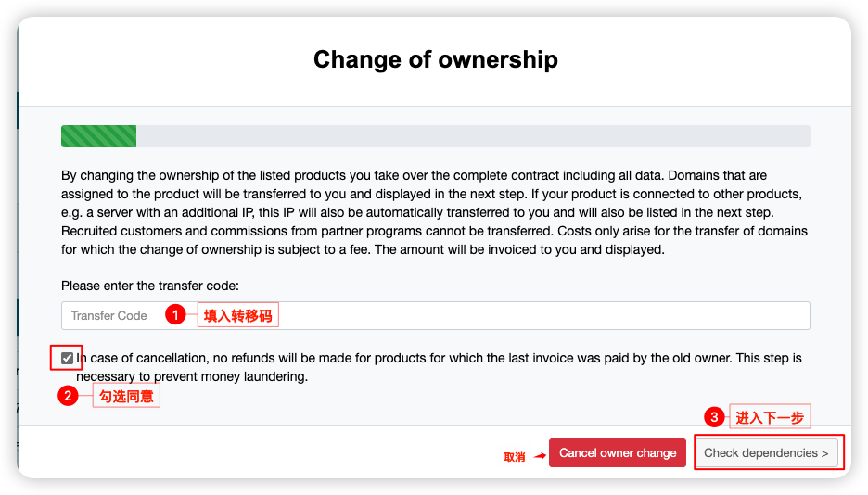Click the red circle numbered 1
The width and height of the screenshot is (868, 495).
point(175,315)
